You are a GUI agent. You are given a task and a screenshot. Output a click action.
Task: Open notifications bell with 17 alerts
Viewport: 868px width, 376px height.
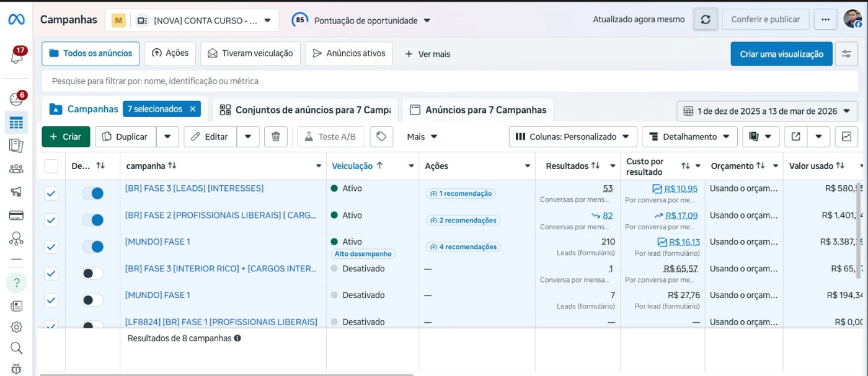coord(17,56)
